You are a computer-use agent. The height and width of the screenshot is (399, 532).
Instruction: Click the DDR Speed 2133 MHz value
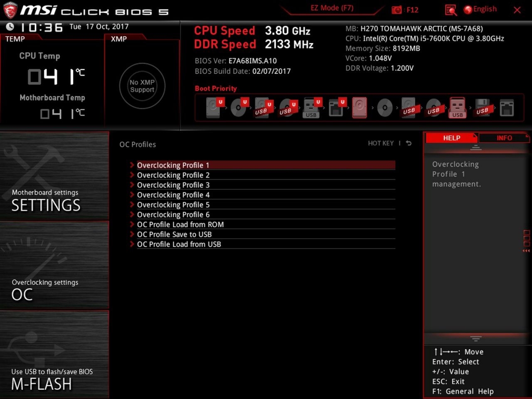pyautogui.click(x=289, y=44)
